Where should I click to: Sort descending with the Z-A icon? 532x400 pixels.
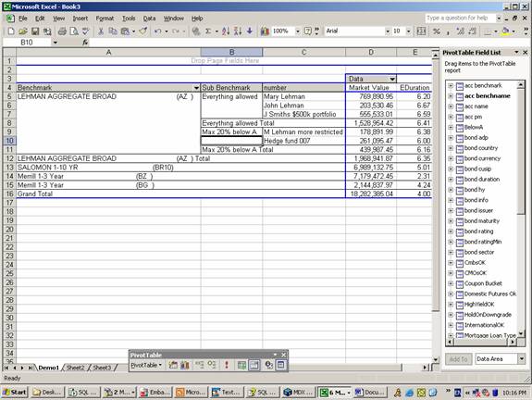click(x=238, y=31)
